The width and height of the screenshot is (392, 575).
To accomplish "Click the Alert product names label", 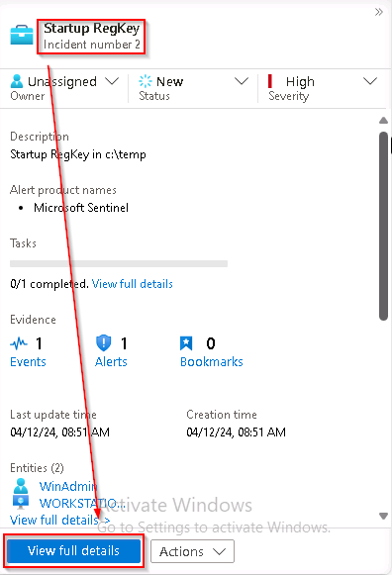I will pyautogui.click(x=63, y=190).
